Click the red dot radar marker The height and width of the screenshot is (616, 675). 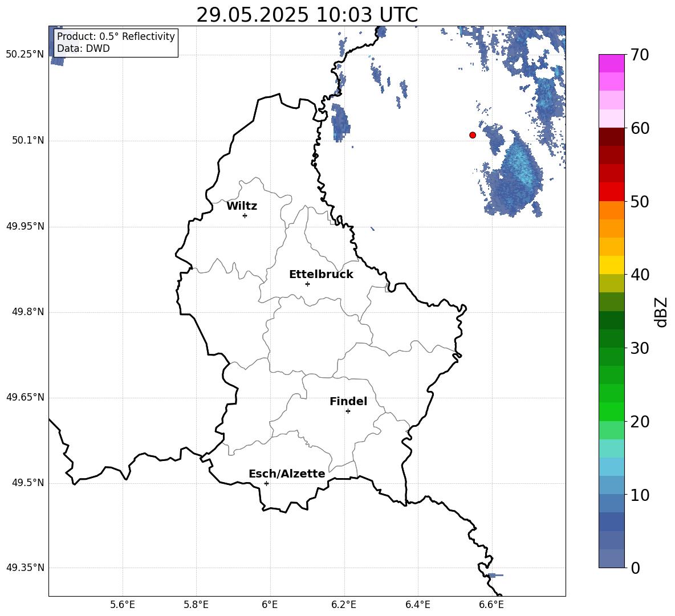473,135
